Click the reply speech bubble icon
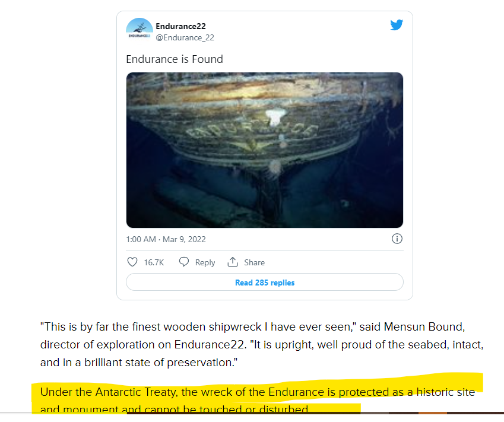 click(184, 262)
